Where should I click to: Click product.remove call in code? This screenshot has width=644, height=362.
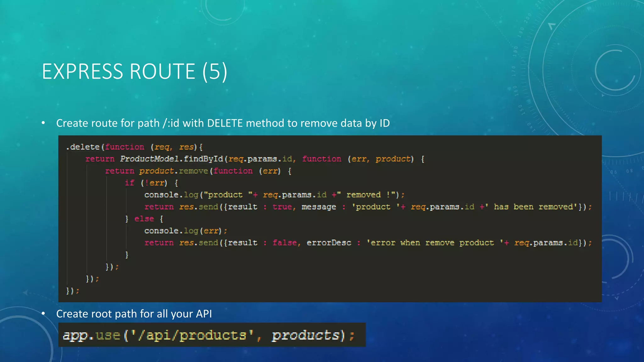pyautogui.click(x=174, y=171)
